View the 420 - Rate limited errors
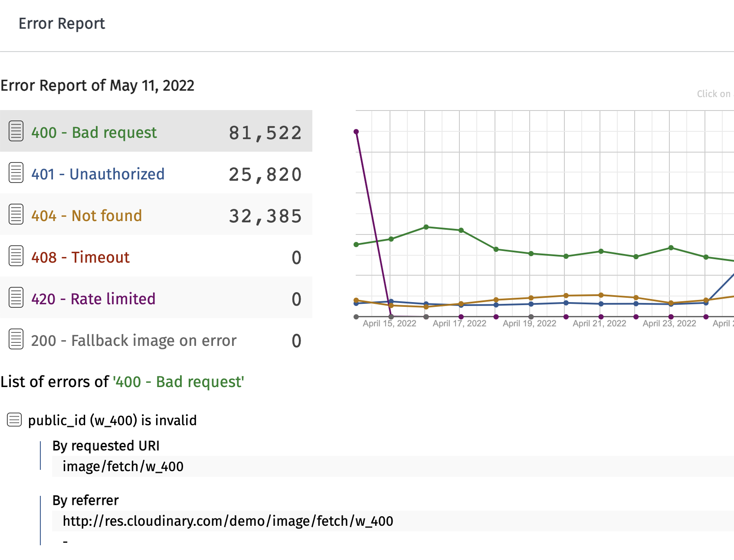The height and width of the screenshot is (560, 734). (93, 299)
